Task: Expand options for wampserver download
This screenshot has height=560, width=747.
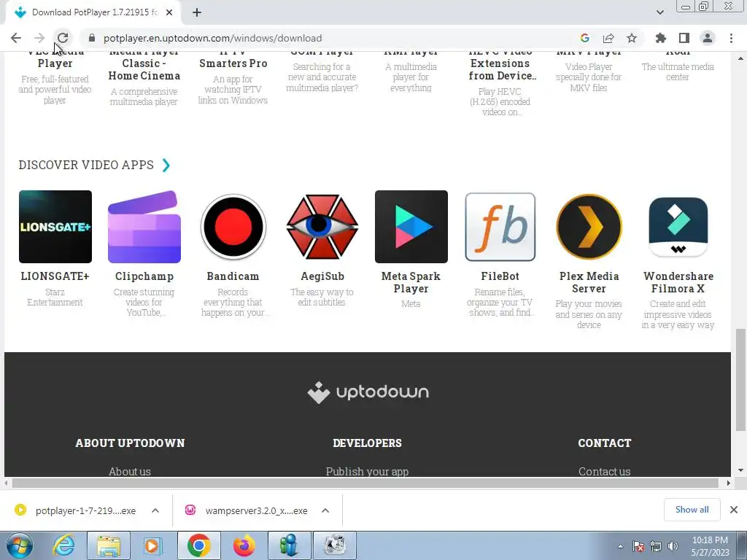Action: (x=325, y=510)
